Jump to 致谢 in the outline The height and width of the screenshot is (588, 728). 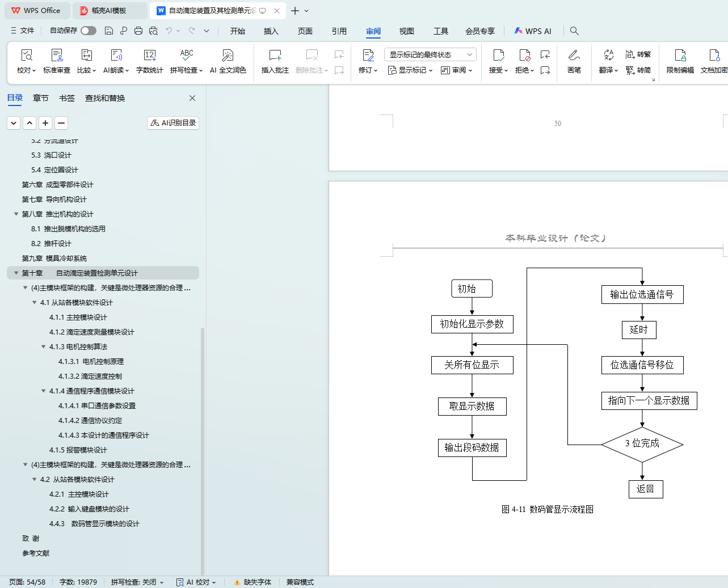pos(31,539)
